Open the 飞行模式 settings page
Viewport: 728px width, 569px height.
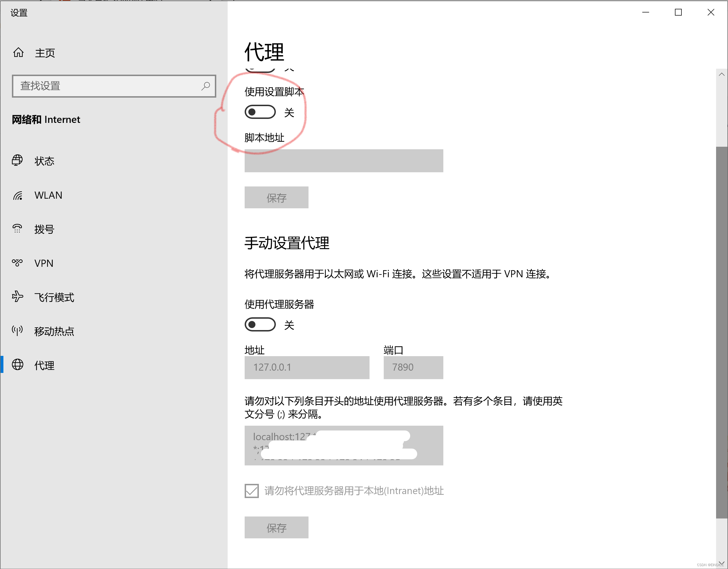(x=54, y=297)
